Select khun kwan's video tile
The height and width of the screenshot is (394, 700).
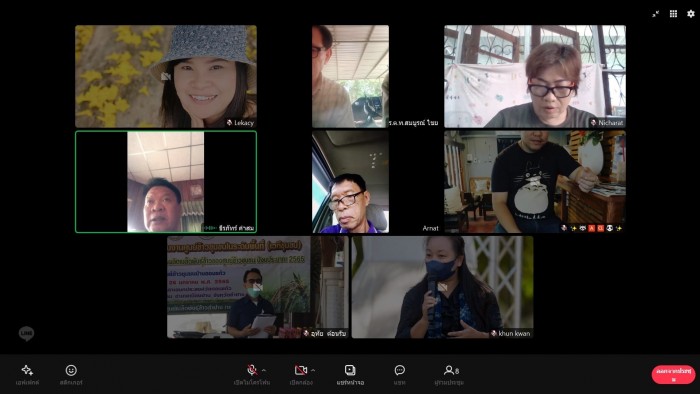click(442, 287)
